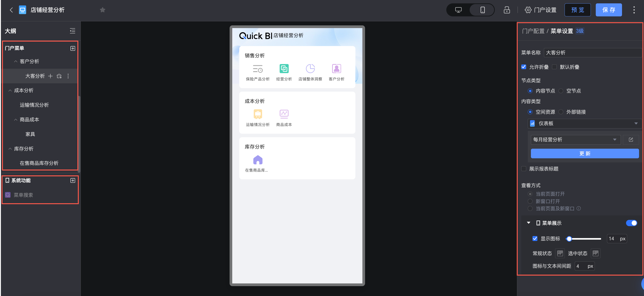This screenshot has width=644, height=296.
Task: Click the lock icon in top bar
Action: click(x=506, y=10)
